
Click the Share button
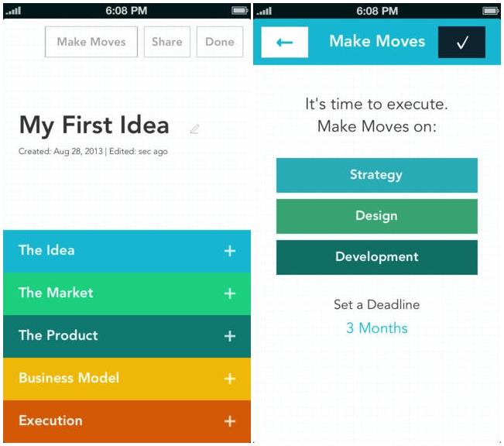[166, 42]
